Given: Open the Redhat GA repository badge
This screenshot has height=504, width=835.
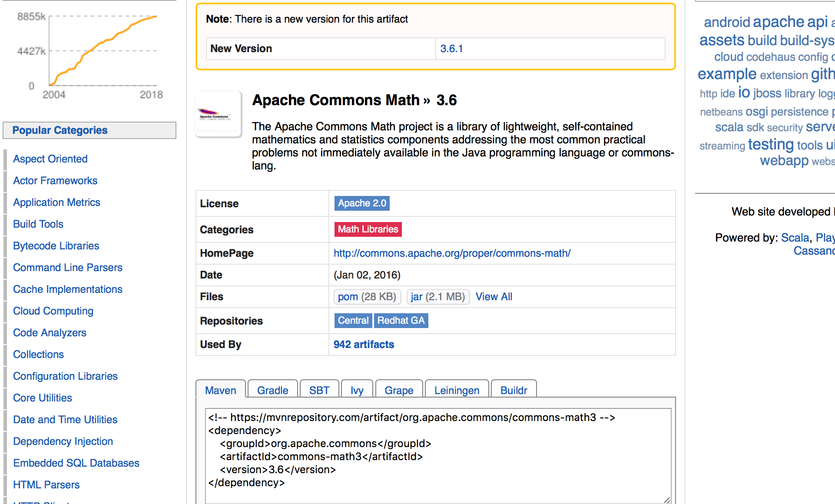Looking at the screenshot, I should pos(401,321).
